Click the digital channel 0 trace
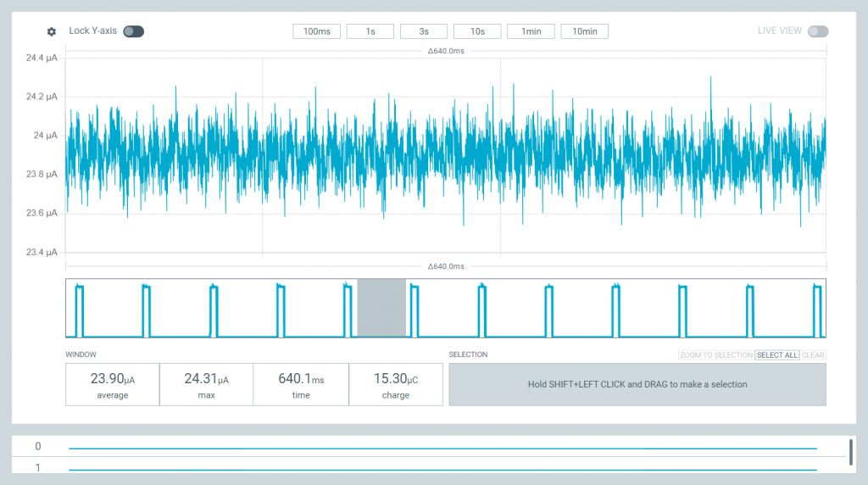The height and width of the screenshot is (485, 868). (442, 448)
